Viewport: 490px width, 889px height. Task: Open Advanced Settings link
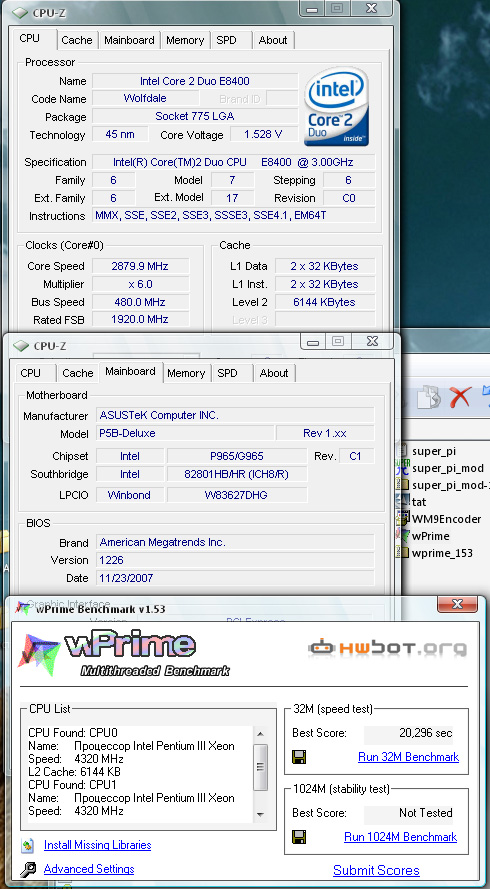(x=89, y=869)
